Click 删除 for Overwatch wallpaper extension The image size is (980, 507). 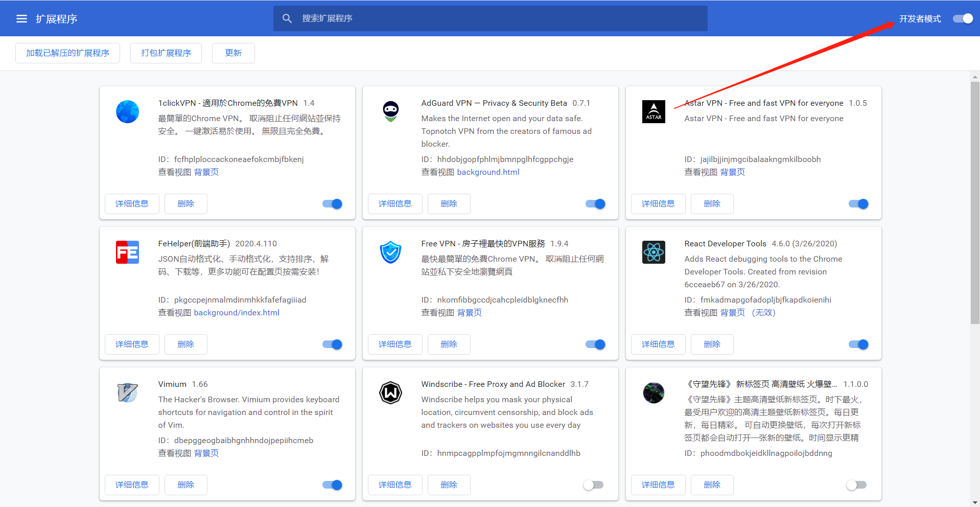(712, 485)
